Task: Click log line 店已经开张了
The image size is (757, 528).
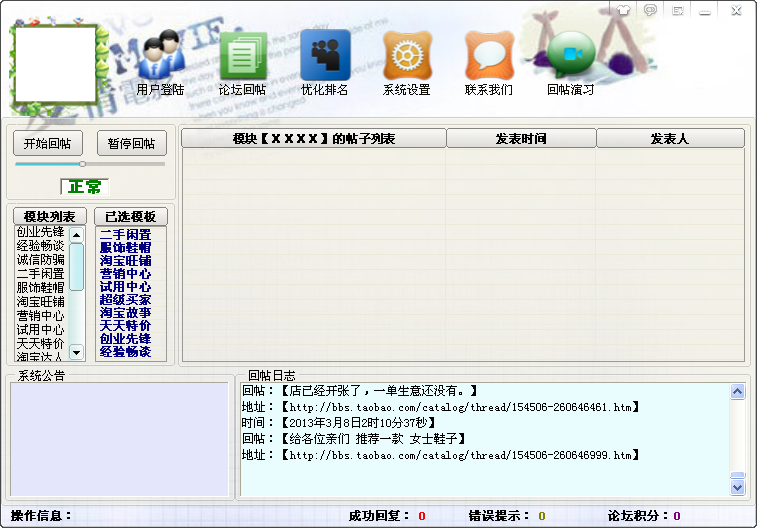Action: coord(360,390)
